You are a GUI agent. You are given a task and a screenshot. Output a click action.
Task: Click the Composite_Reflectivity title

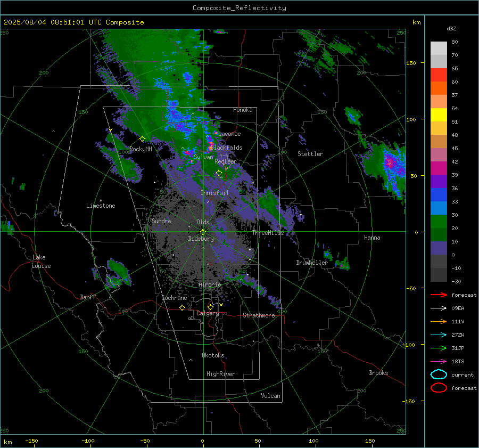[x=240, y=8]
